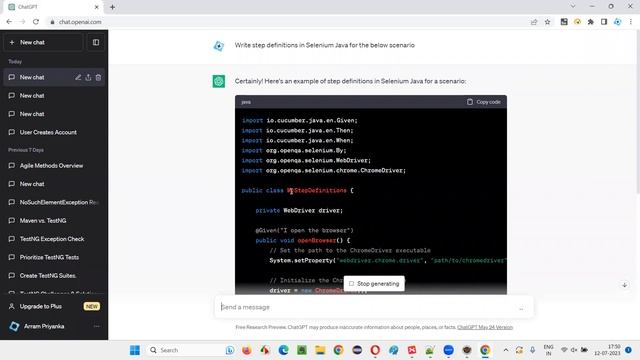Open the Chrome three-dot menu

click(631, 22)
